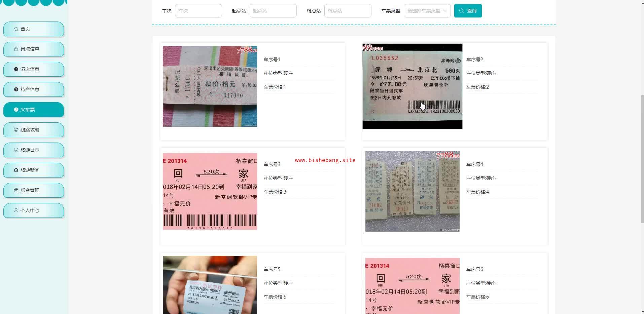
Task: Open the pink ticket image for 车序号6
Action: (x=413, y=286)
